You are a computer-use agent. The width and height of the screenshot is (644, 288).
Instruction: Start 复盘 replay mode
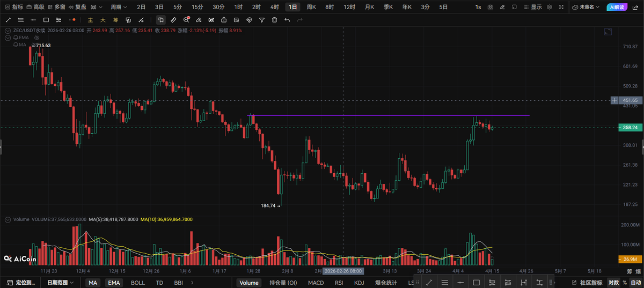click(77, 7)
